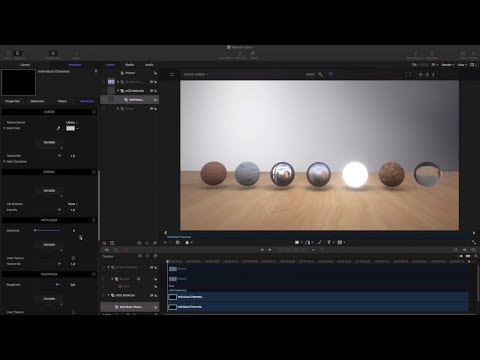
Task: Open the Render dropdown menu
Action: click(x=447, y=65)
